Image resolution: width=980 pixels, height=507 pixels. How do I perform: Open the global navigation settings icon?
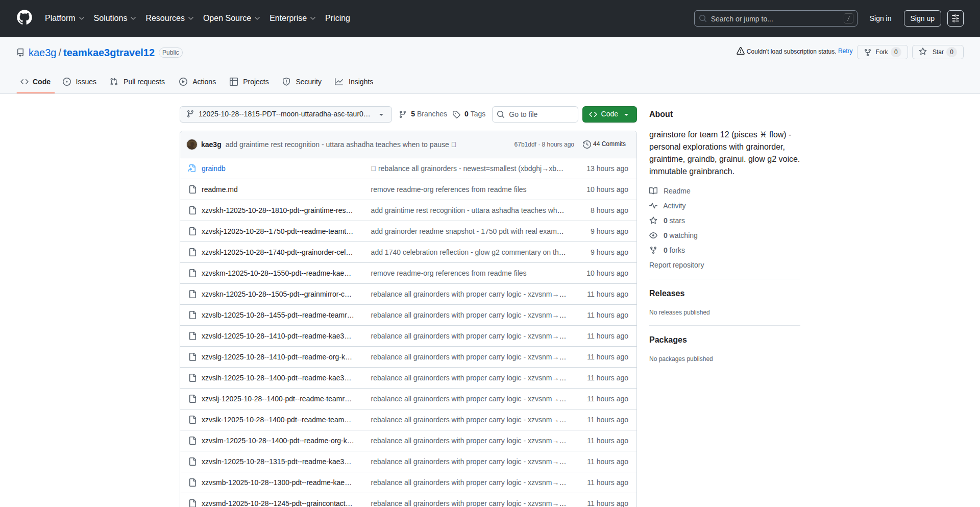click(955, 18)
